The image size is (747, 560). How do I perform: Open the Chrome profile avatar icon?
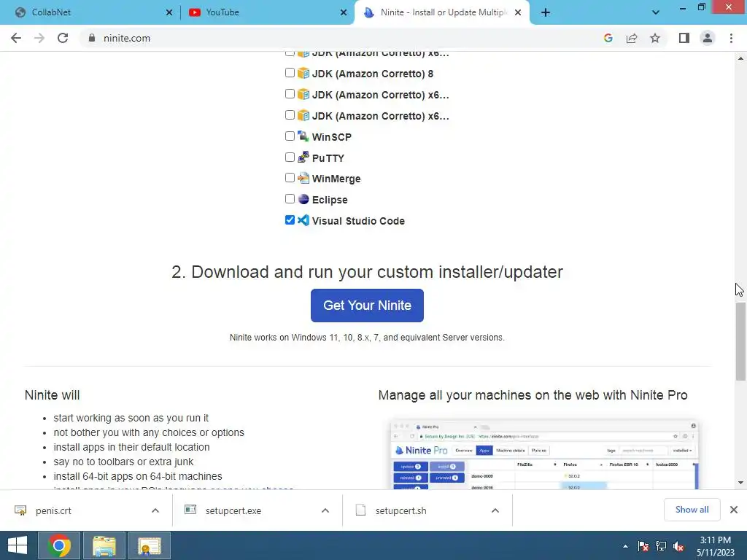pyautogui.click(x=708, y=38)
